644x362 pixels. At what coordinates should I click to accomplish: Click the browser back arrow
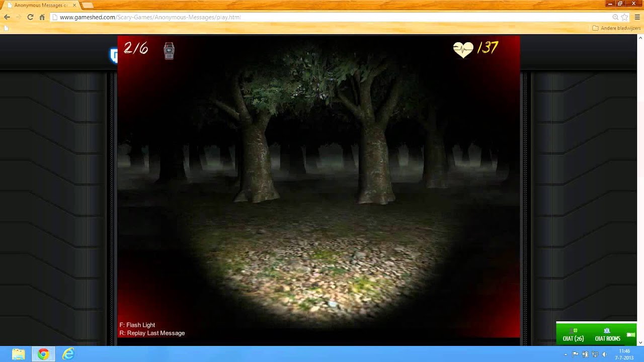coord(7,17)
